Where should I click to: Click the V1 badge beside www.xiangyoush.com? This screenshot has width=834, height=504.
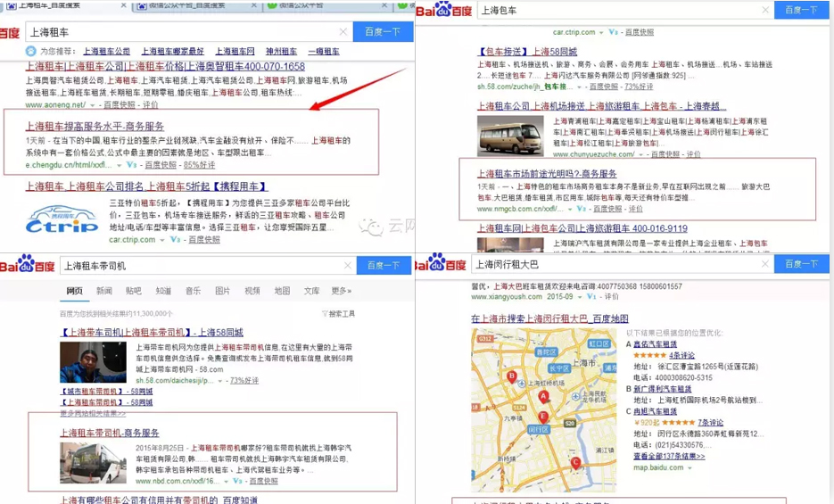pyautogui.click(x=591, y=297)
